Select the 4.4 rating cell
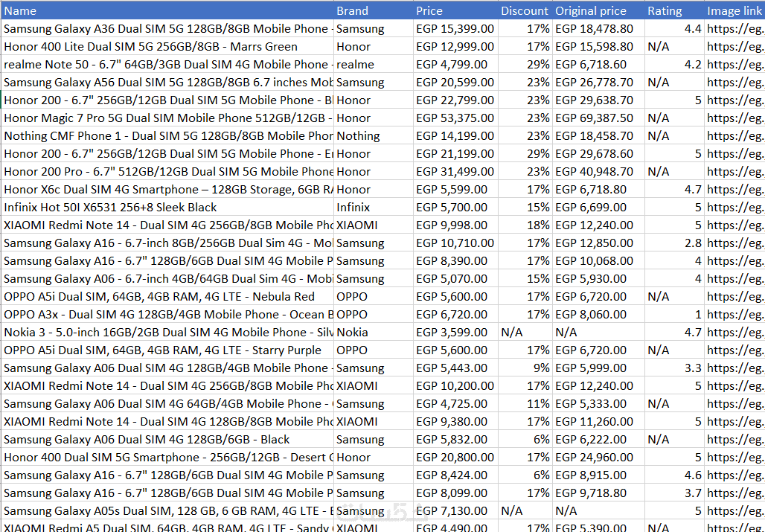Viewport: 765px width, 532px height. tap(674, 29)
